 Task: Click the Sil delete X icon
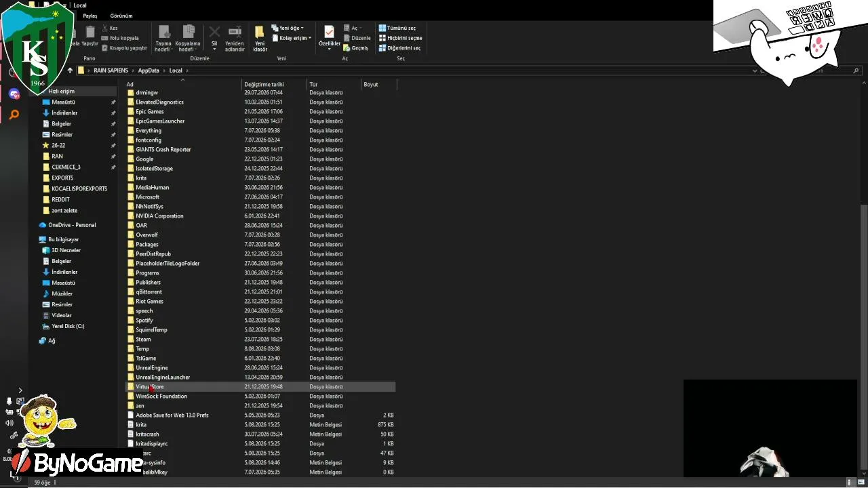coord(214,32)
